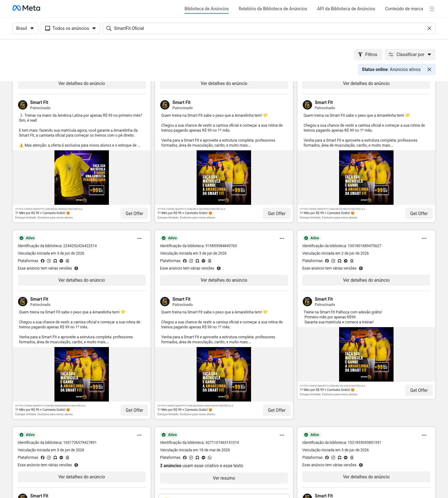Open Conteúdo de marca page
Image resolution: width=448 pixels, height=498 pixels.
pyautogui.click(x=404, y=9)
